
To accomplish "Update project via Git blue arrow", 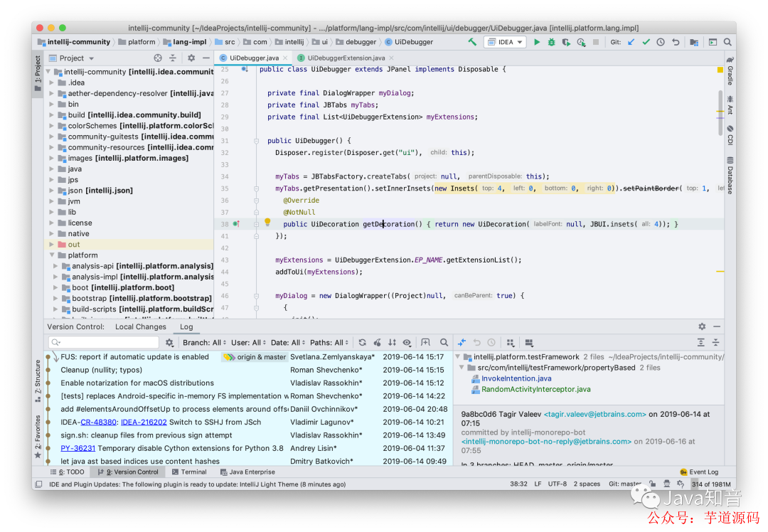I will click(x=631, y=42).
